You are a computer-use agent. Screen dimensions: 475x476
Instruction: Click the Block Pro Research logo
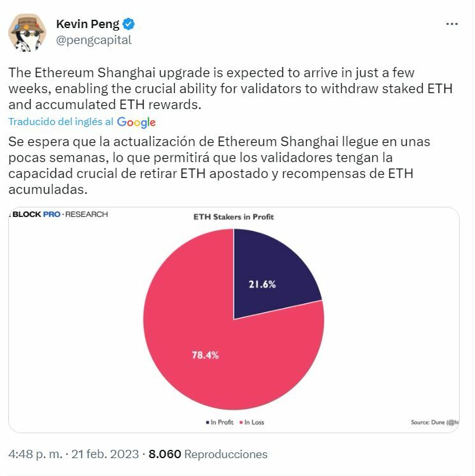click(59, 214)
